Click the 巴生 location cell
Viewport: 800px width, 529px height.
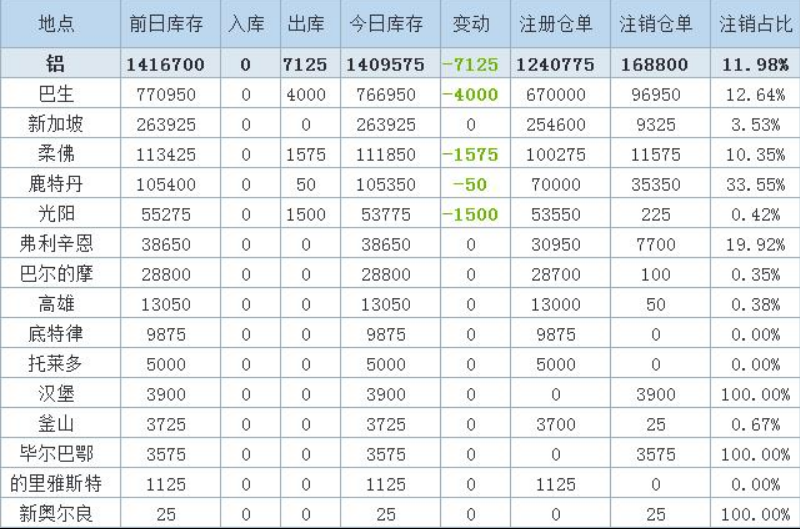click(56, 96)
